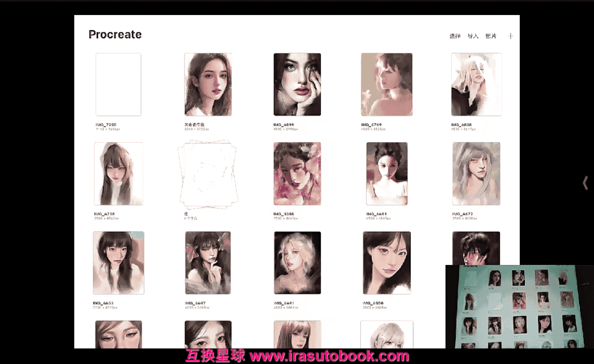594x364 pixels.
Task: Open the IMG_6672 artwork thumbnail
Action: 476,174
